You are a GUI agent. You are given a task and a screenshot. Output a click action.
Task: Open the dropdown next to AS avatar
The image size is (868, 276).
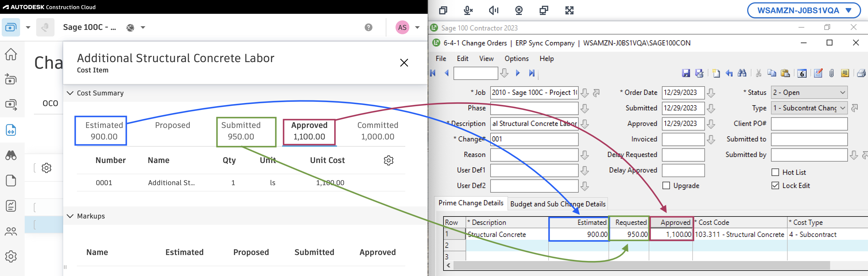(417, 27)
